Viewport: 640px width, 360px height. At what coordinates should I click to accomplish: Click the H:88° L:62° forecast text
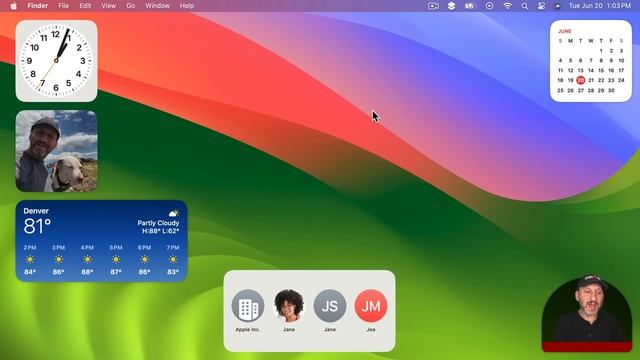(161, 231)
